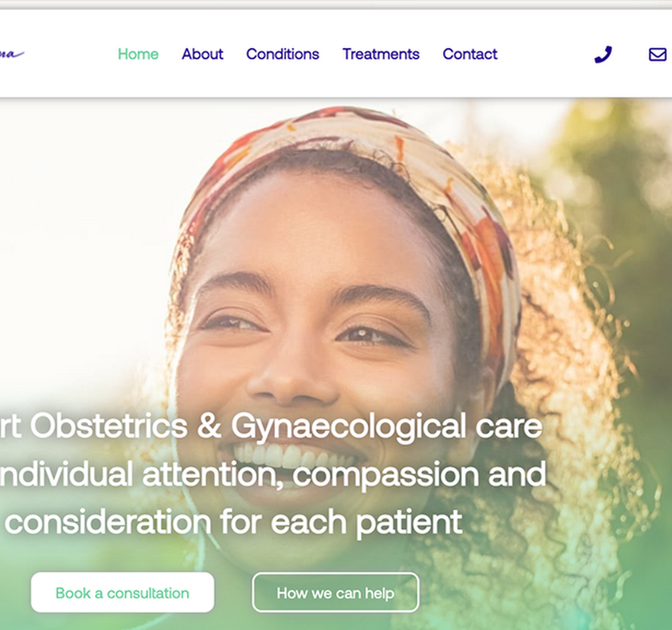Viewport: 672px width, 630px height.
Task: Open the email envelope icon
Action: click(658, 54)
